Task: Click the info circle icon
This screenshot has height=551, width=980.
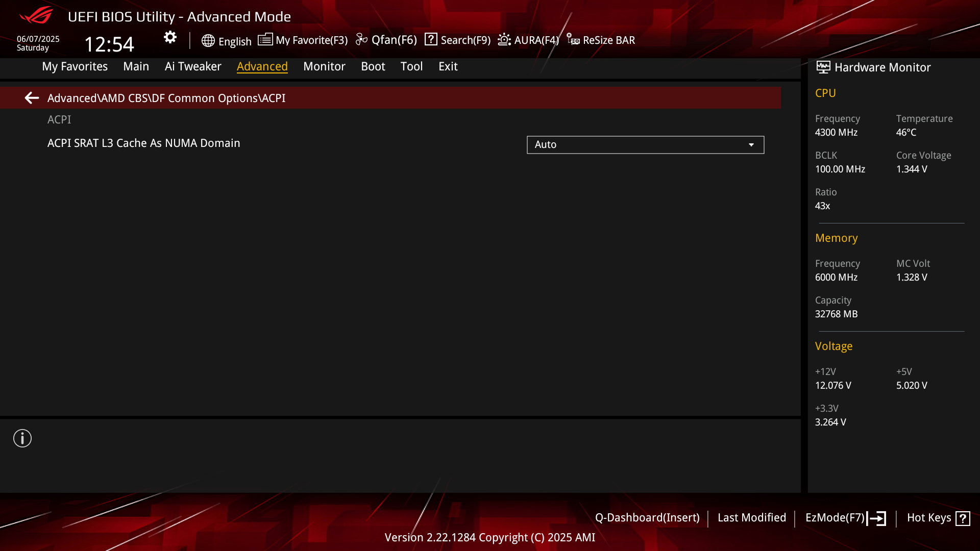Action: tap(22, 438)
